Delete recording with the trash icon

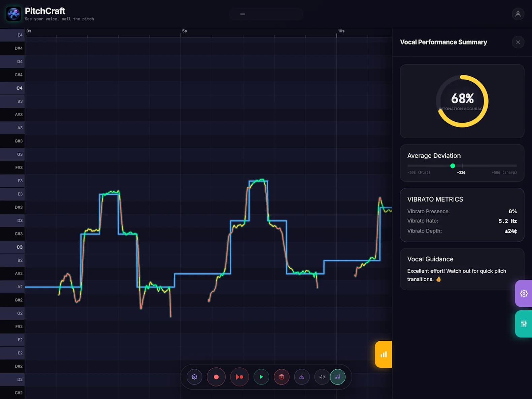pyautogui.click(x=281, y=377)
